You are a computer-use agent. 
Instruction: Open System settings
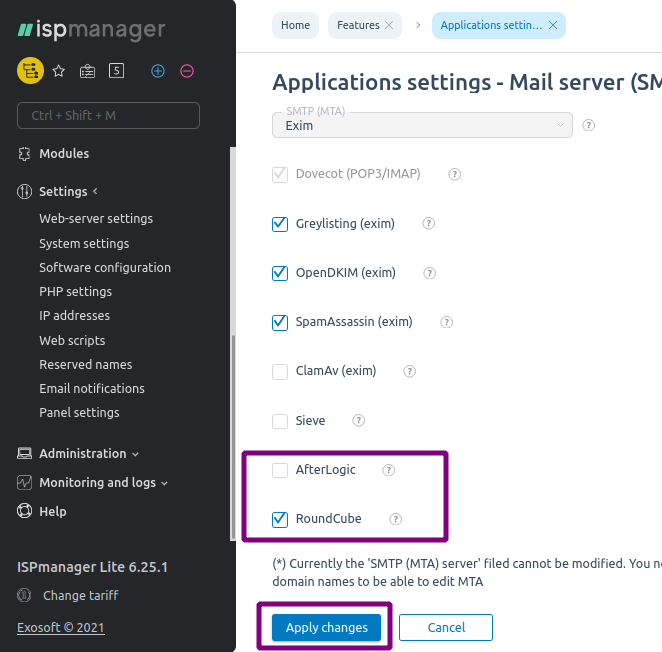(84, 244)
